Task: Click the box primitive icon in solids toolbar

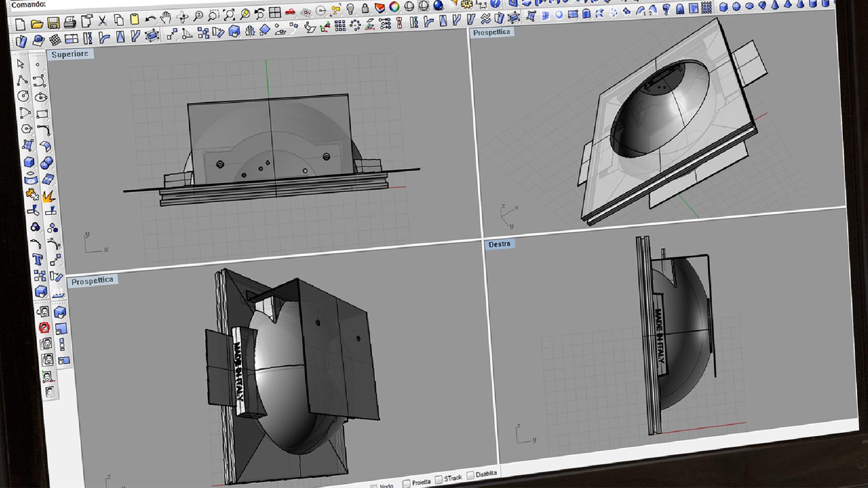Action: coord(724,7)
